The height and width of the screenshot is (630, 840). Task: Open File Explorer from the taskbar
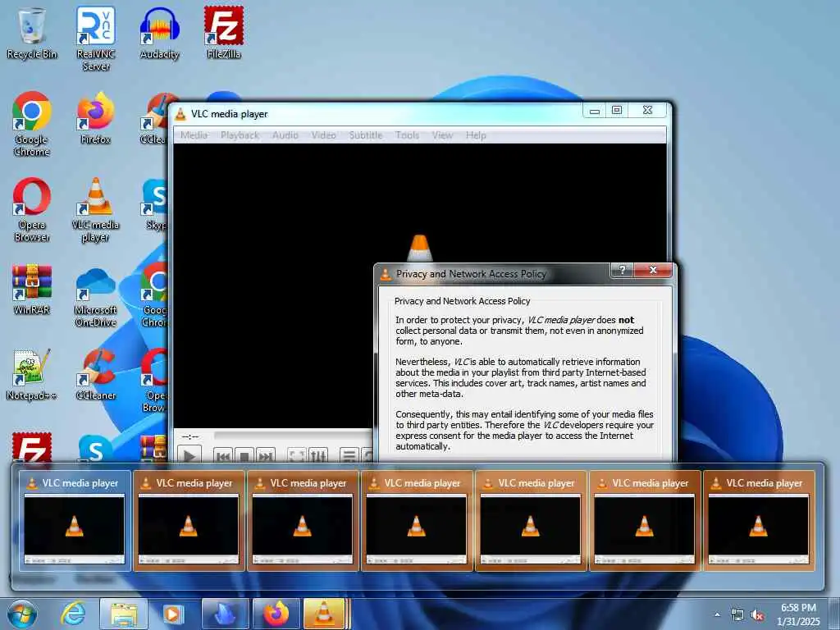coord(124,614)
